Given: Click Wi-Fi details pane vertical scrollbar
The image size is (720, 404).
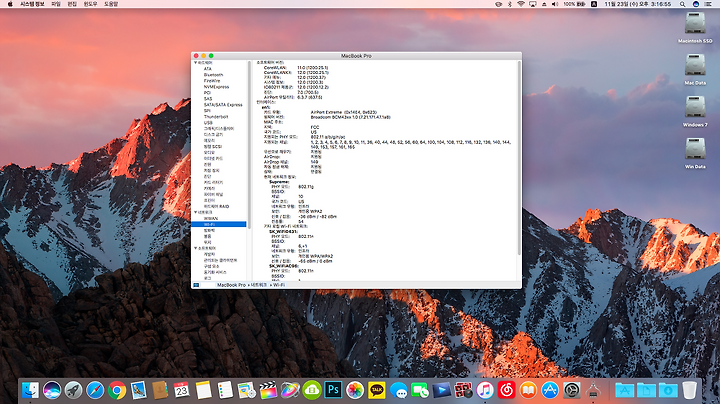Looking at the screenshot, I should click(519, 157).
